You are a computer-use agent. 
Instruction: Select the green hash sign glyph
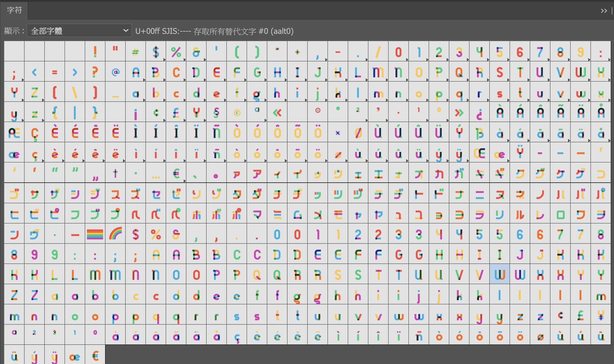136,52
